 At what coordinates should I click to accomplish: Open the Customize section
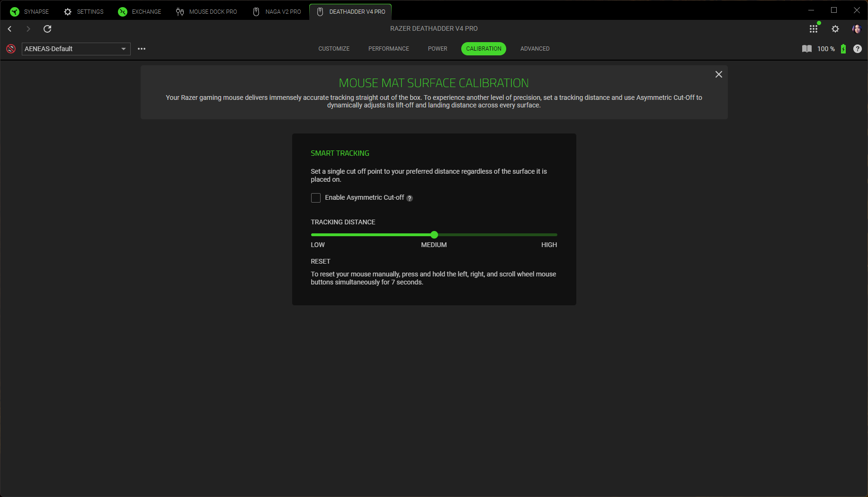[334, 49]
